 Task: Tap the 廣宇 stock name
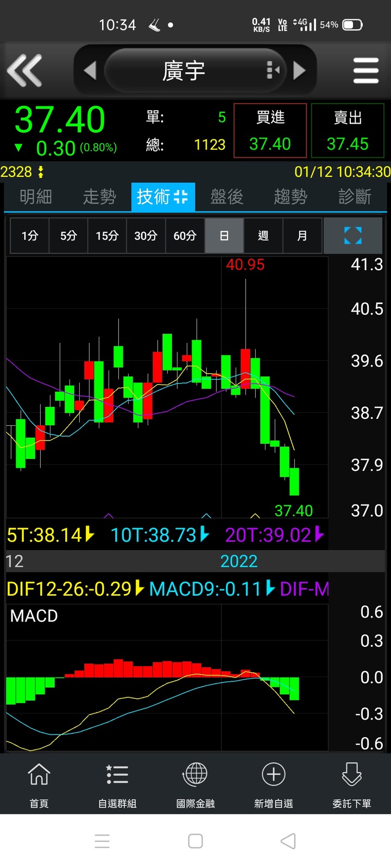click(184, 71)
